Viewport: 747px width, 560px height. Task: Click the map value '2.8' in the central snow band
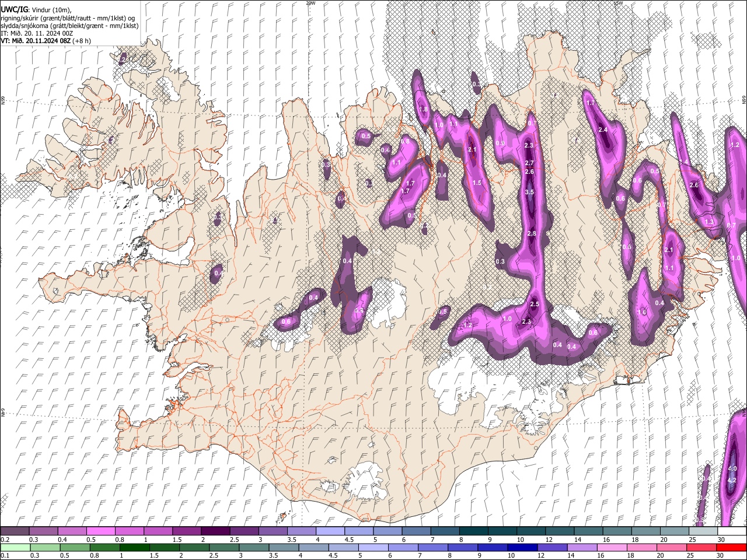[531, 233]
